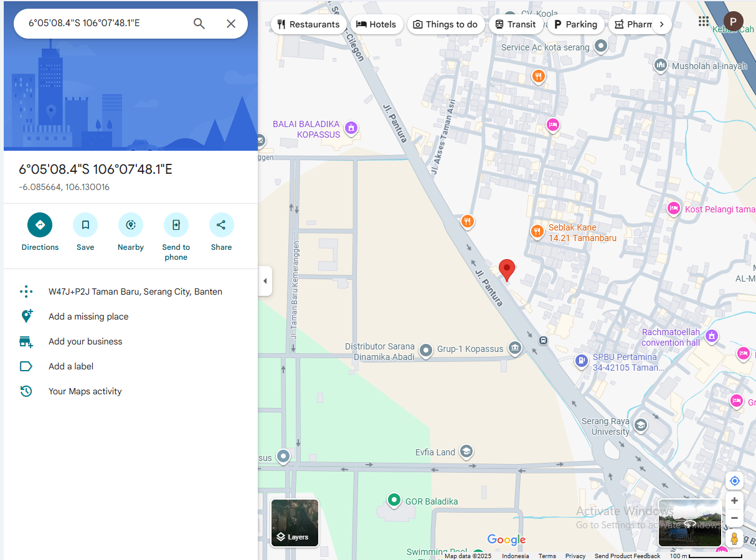Open Directions for this location
The width and height of the screenshot is (756, 560).
[40, 225]
